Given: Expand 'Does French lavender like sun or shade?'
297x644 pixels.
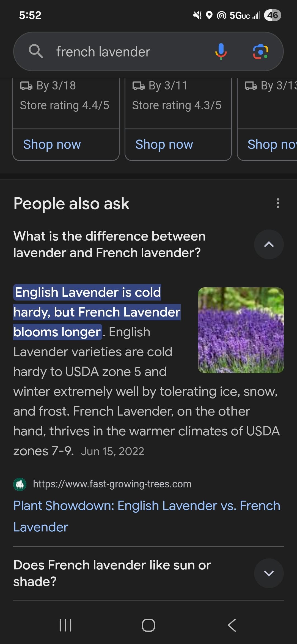Looking at the screenshot, I should tap(269, 573).
